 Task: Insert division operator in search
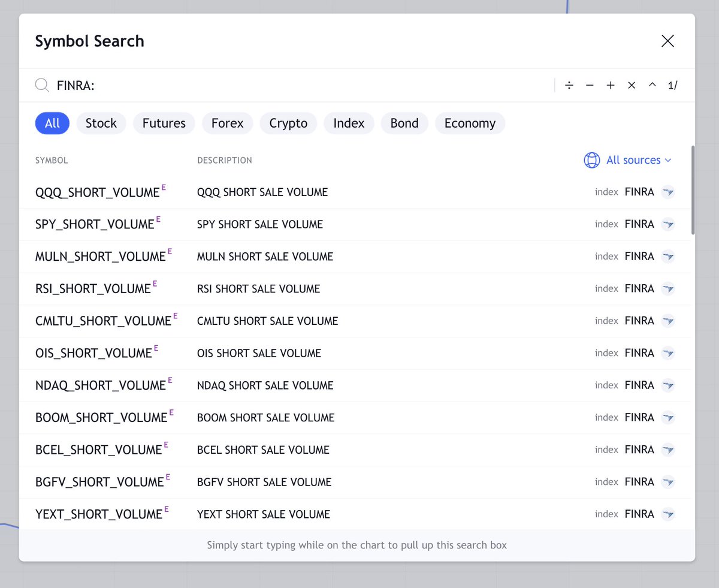tap(569, 85)
